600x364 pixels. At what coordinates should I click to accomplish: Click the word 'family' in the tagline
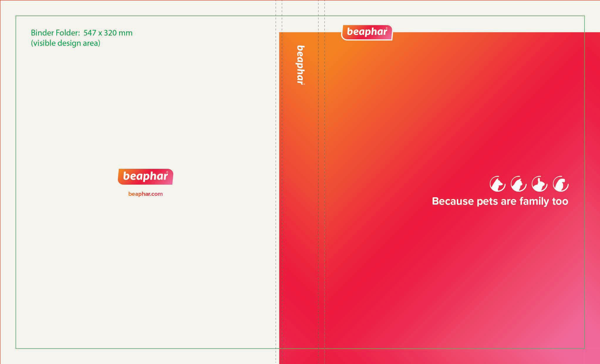click(x=534, y=201)
